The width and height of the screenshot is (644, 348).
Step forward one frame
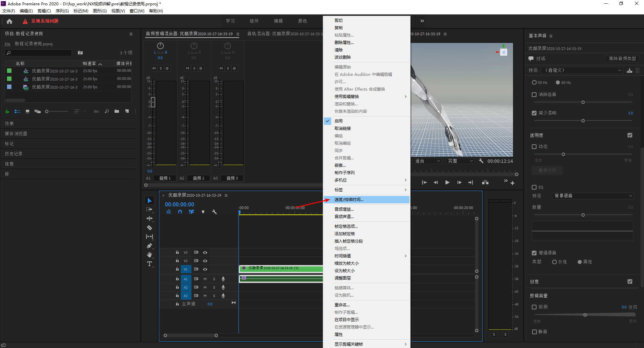click(459, 183)
